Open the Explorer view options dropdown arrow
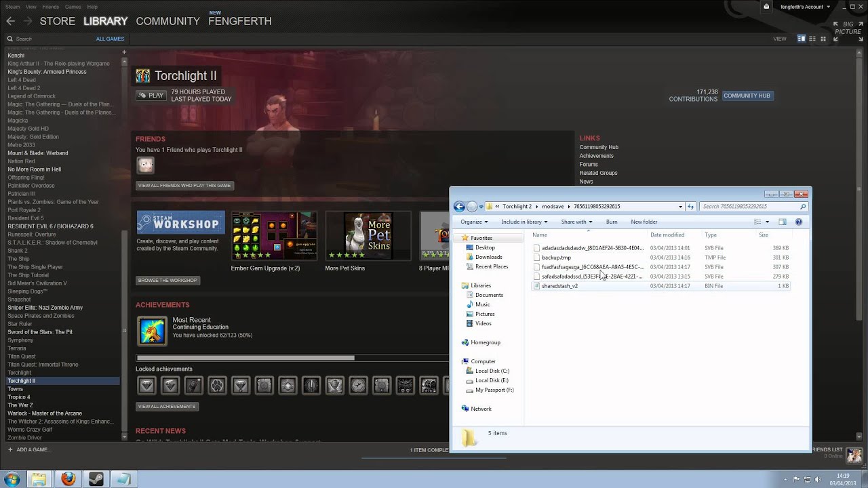Image resolution: width=868 pixels, height=488 pixels. tap(767, 222)
